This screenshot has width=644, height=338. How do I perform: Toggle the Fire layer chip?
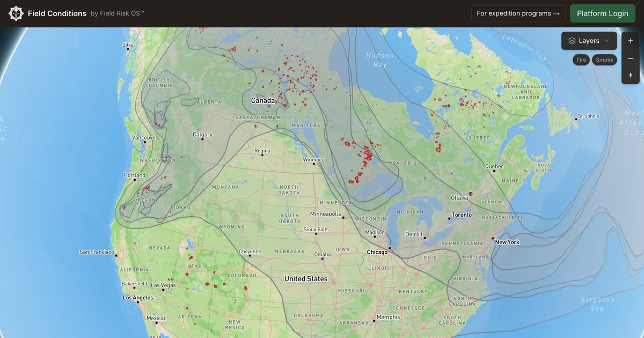pyautogui.click(x=581, y=60)
